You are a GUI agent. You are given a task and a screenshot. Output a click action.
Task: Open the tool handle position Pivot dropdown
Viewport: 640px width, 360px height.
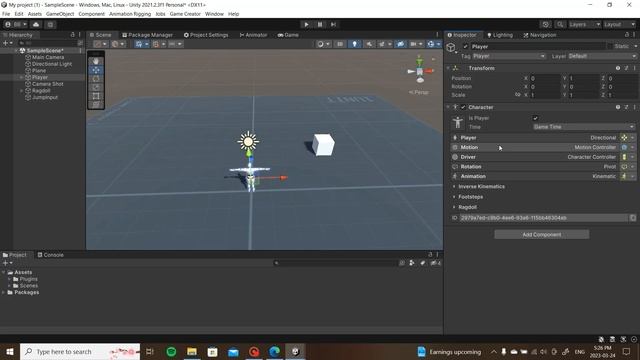point(100,44)
